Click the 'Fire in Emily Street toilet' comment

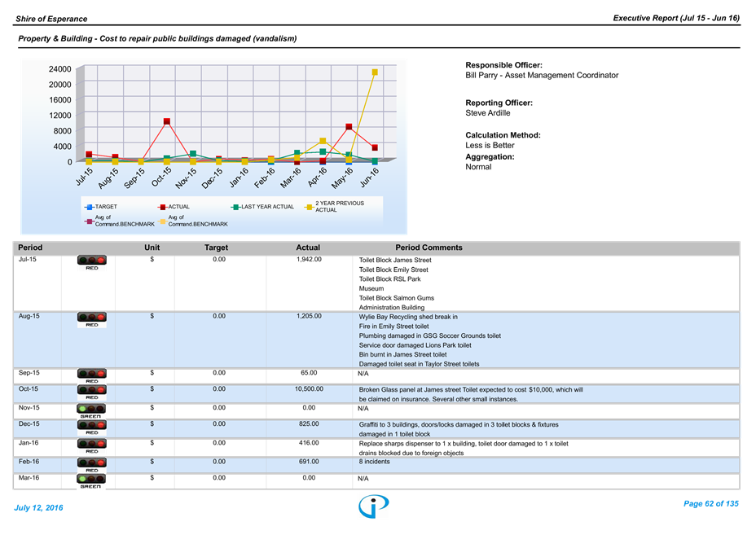pos(394,327)
